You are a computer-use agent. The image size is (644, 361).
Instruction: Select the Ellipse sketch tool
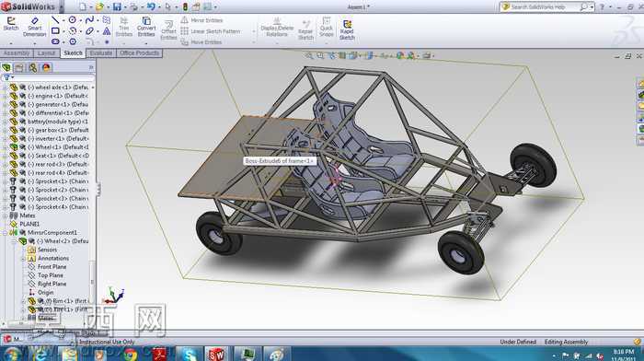coord(89,30)
